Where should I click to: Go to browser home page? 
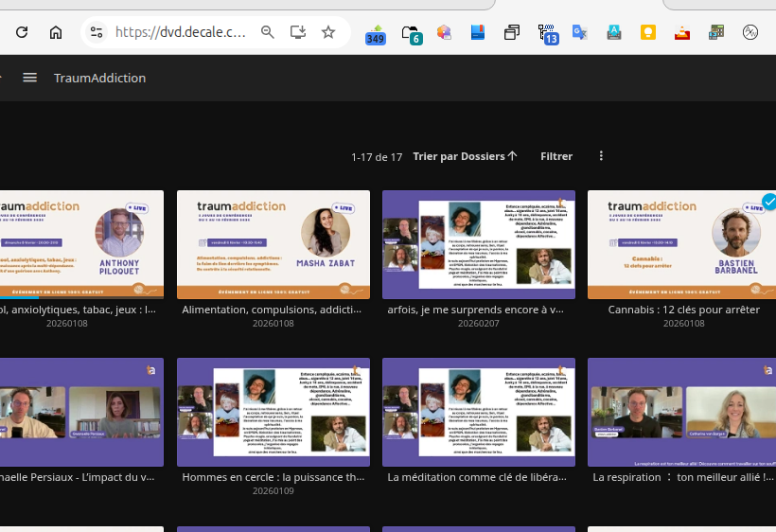tap(56, 32)
